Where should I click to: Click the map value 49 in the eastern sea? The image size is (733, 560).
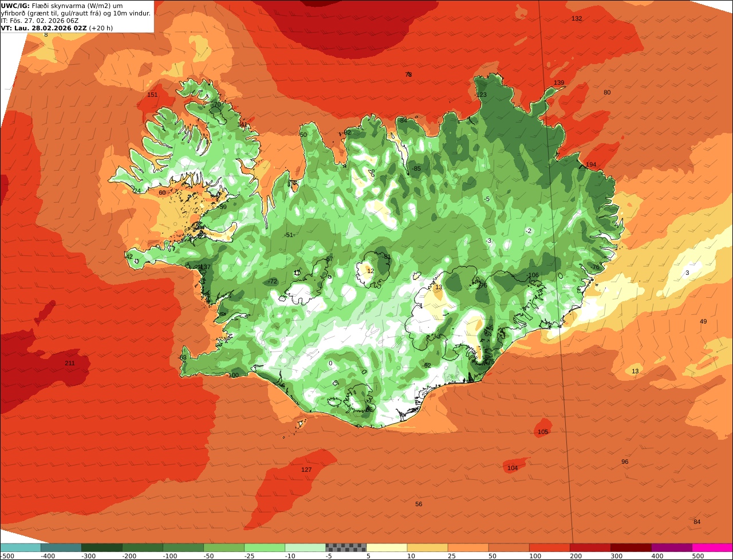pyautogui.click(x=703, y=322)
